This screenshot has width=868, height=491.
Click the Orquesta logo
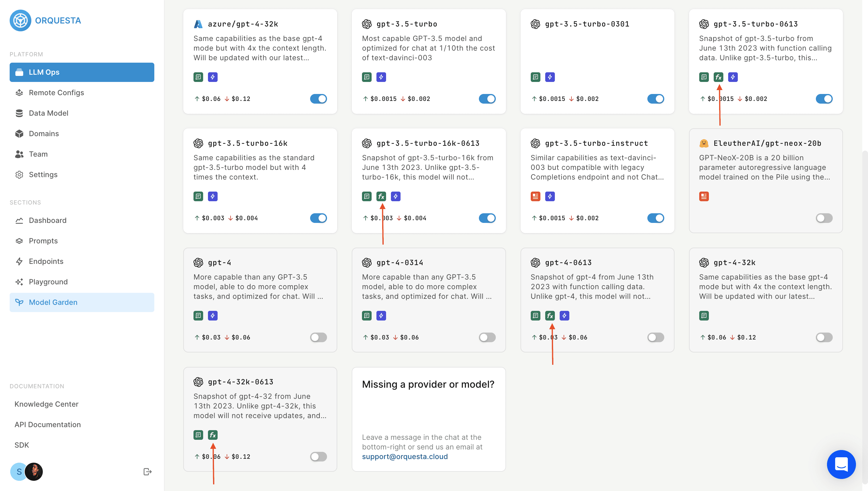[45, 20]
